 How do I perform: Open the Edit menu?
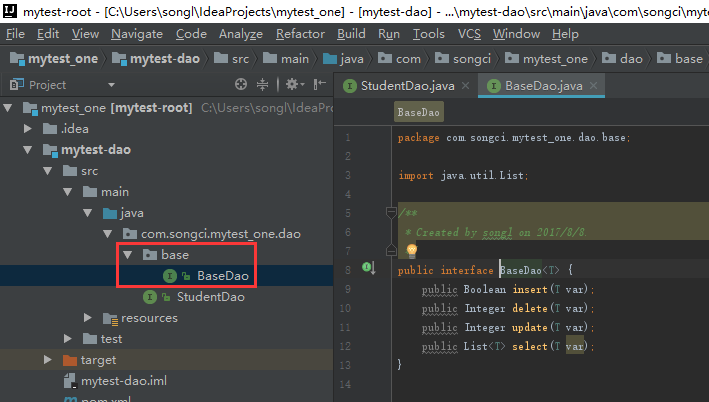(x=48, y=34)
